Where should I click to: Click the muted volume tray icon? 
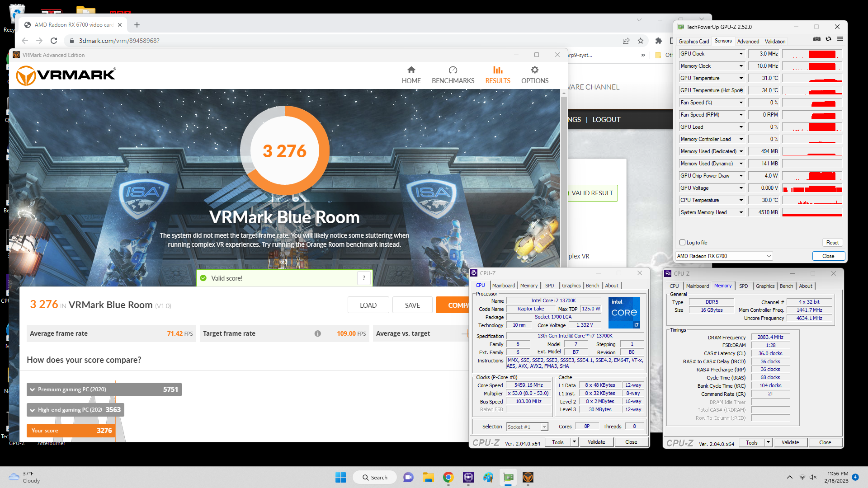tap(813, 477)
